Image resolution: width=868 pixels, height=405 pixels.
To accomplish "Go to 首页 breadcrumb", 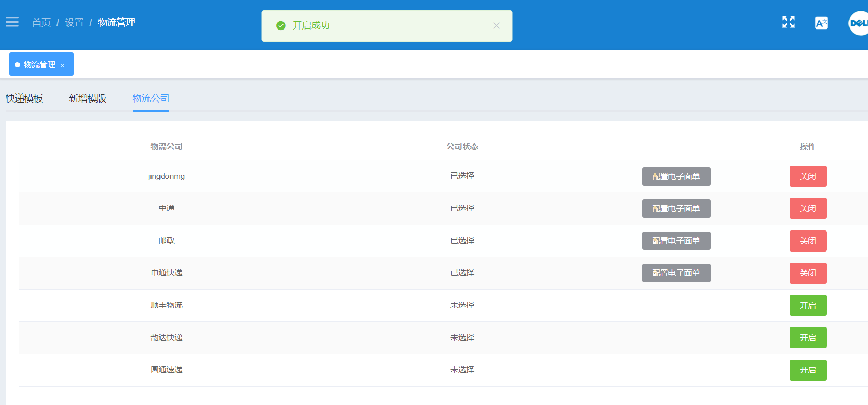I will 41,23.
